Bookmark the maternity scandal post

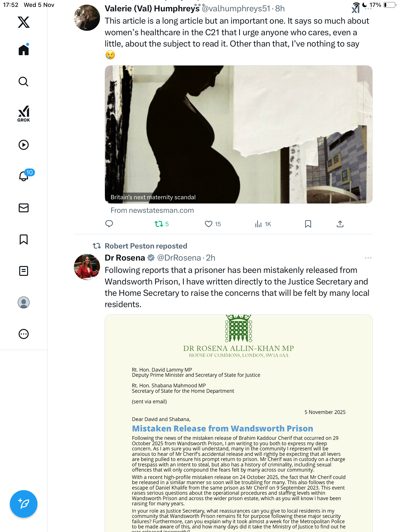tap(308, 224)
